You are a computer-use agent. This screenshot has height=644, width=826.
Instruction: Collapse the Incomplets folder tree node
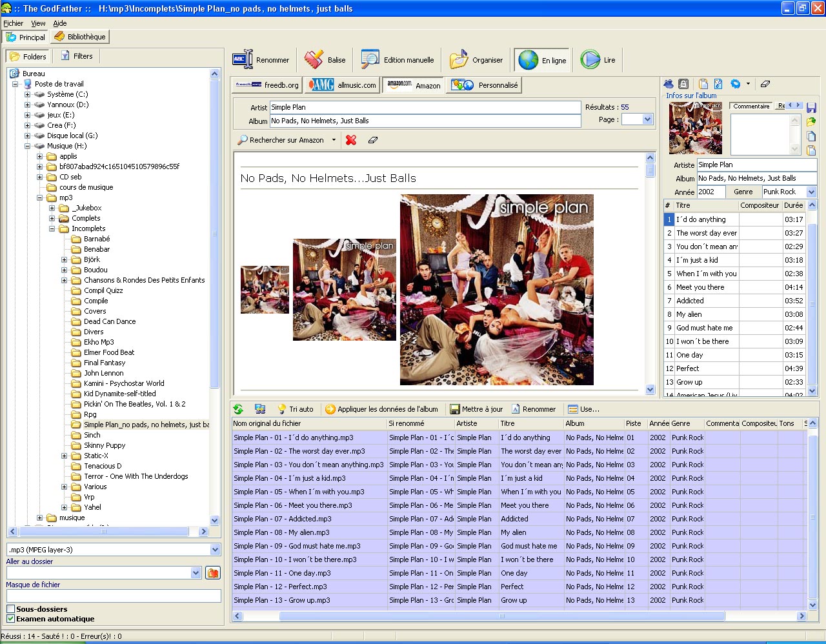tap(52, 228)
